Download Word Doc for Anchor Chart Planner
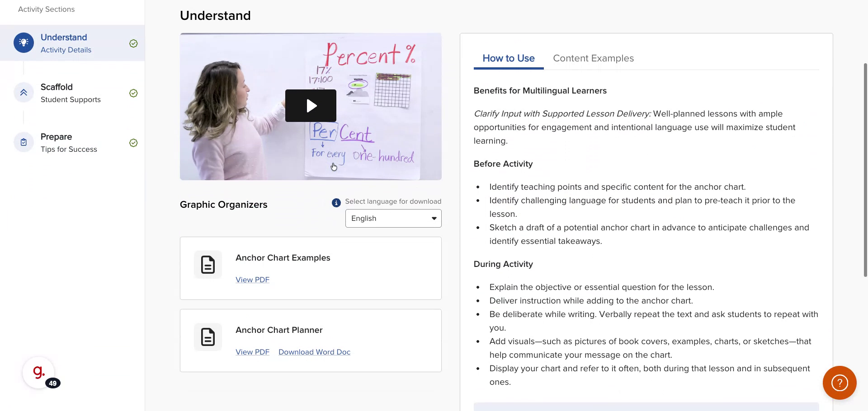Screen dimensions: 868x411 coord(314,352)
